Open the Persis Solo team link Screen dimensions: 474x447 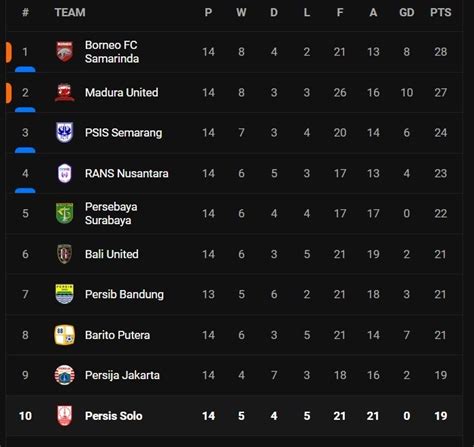114,416
